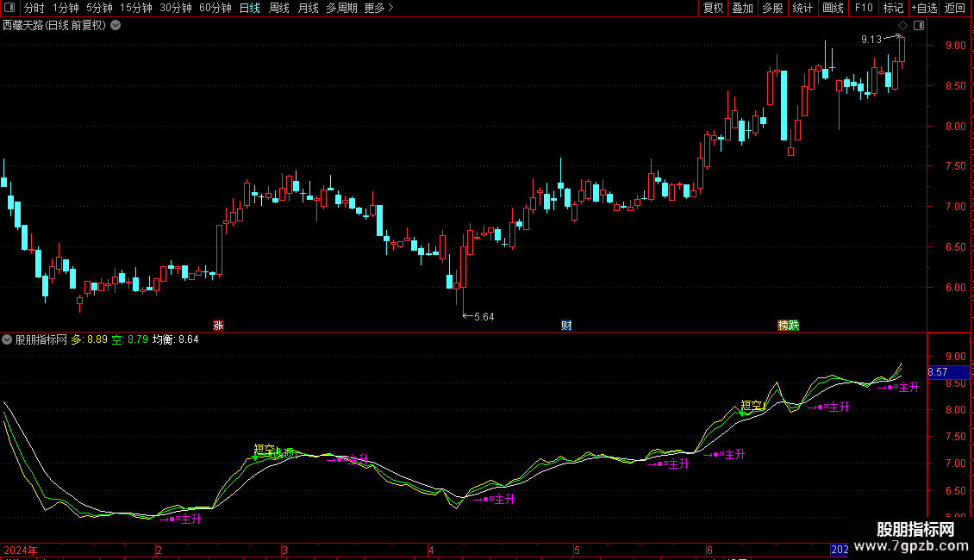Click month 5 on the time axis
974x560 pixels.
pyautogui.click(x=577, y=550)
